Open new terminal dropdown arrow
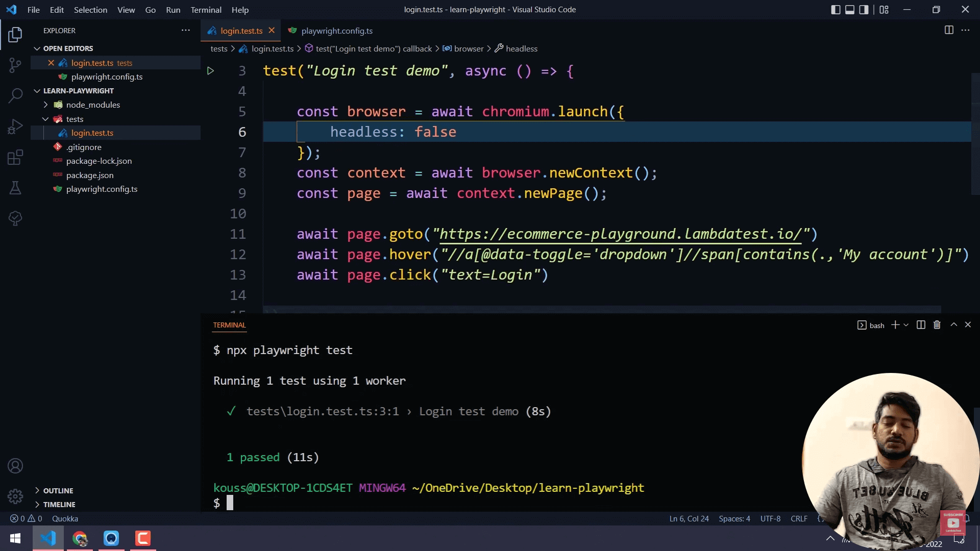The image size is (980, 551). click(906, 325)
